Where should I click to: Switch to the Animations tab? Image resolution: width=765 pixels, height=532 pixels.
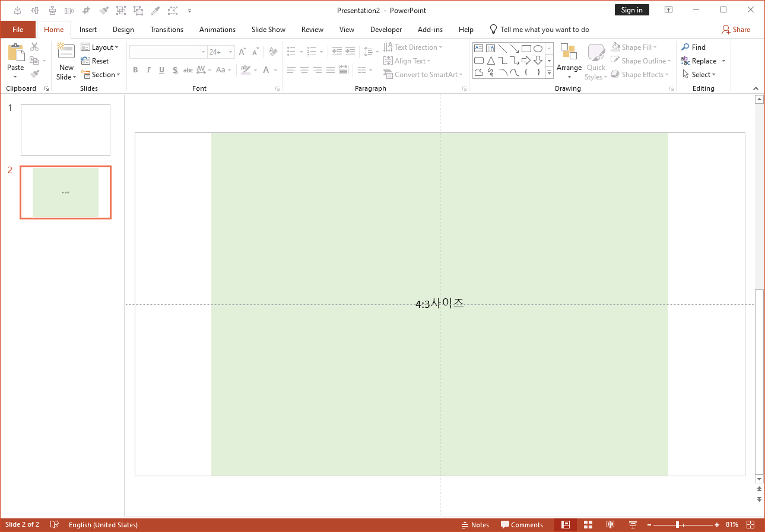(x=217, y=30)
